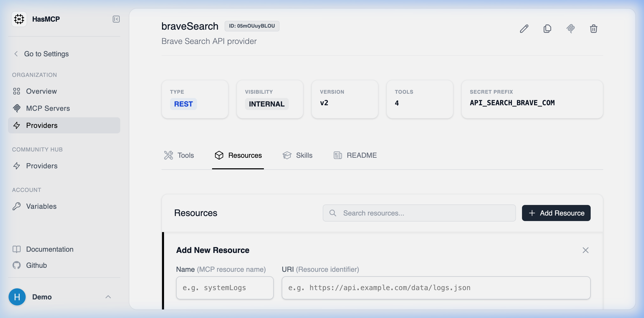644x318 pixels.
Task: Expand the Providers section under Community Hub
Action: 42,166
